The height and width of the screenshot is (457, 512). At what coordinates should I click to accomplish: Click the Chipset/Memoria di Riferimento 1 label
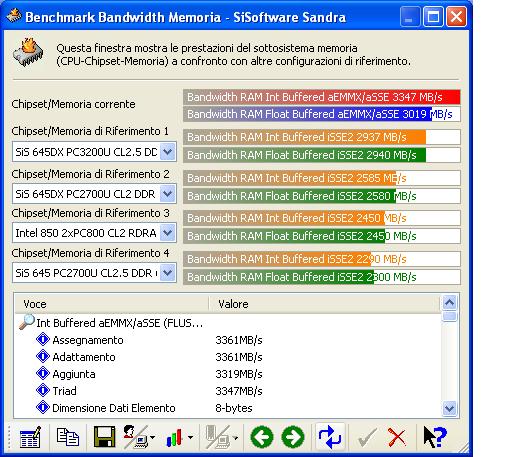click(90, 131)
